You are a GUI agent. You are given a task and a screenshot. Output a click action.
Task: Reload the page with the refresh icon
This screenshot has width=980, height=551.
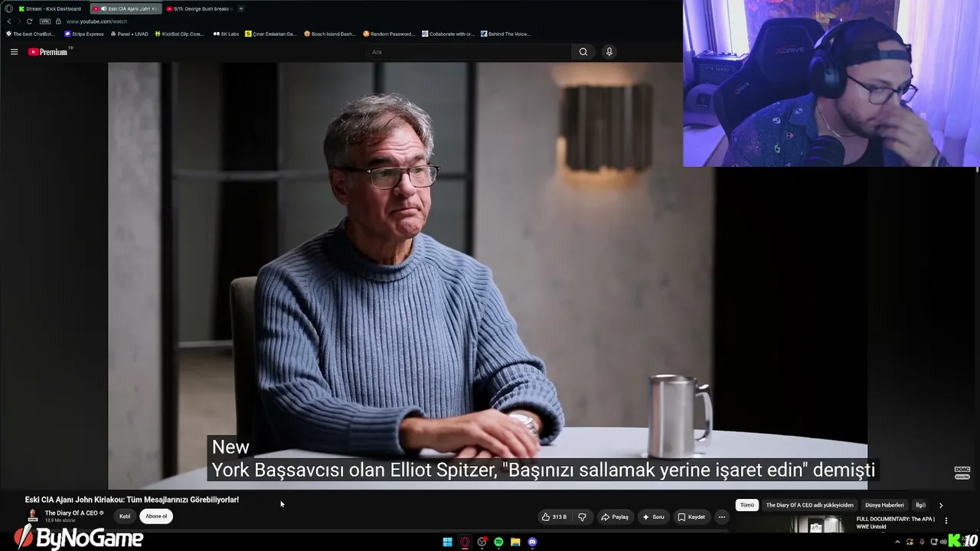(x=29, y=21)
